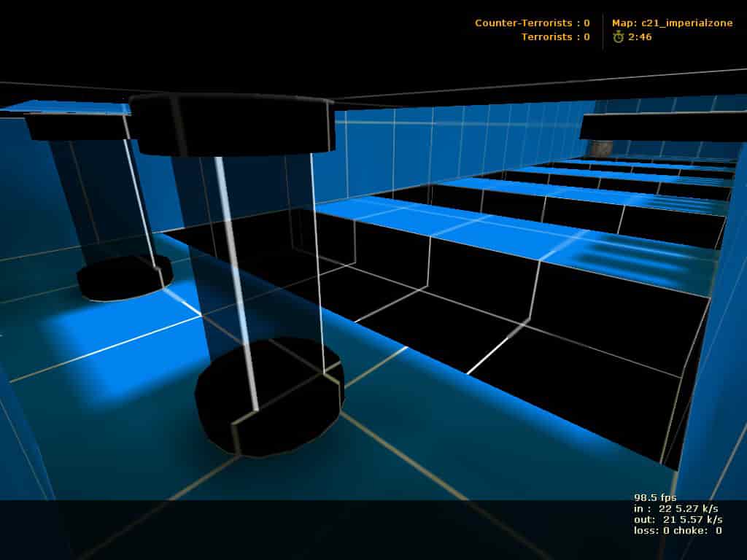Click the 'Terrorists : 0' score text
The height and width of the screenshot is (560, 747).
coord(555,36)
